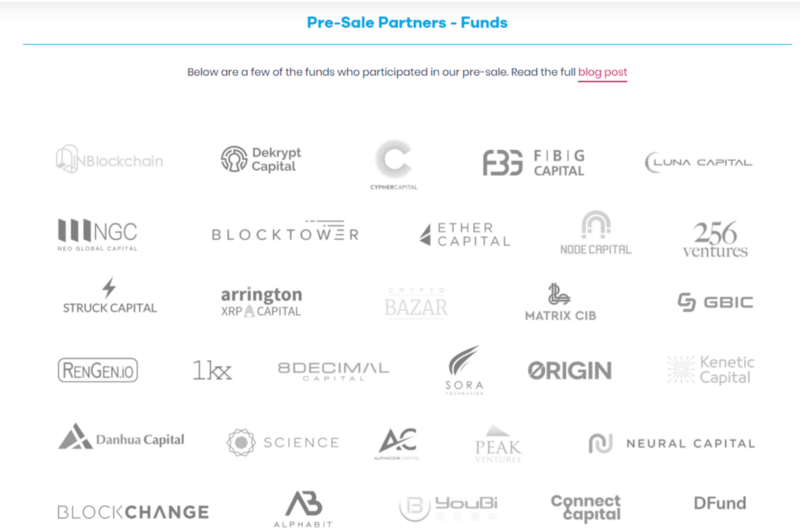Viewport: 800px width, 531px height.
Task: Open the blog post link
Action: (602, 72)
